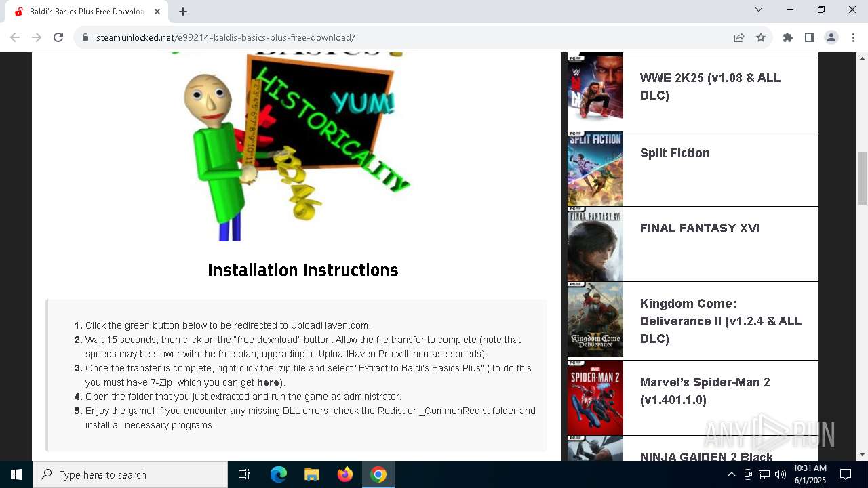Go back to the previous page

point(15,37)
